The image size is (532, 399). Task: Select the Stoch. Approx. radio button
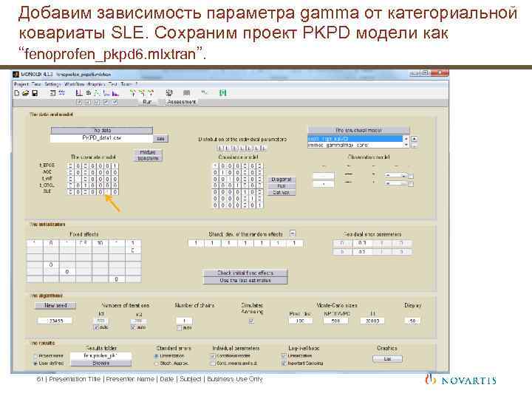point(157,364)
